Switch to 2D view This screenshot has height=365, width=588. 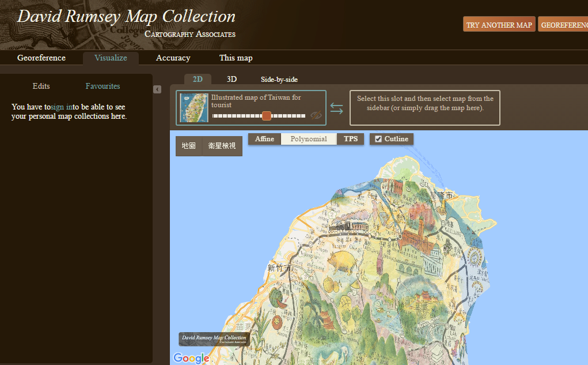198,79
